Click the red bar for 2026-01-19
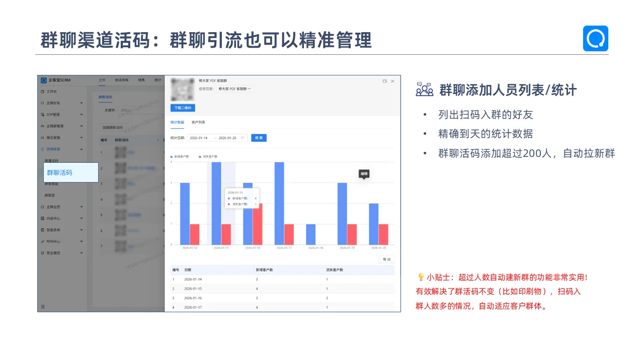 pyautogui.click(x=352, y=234)
